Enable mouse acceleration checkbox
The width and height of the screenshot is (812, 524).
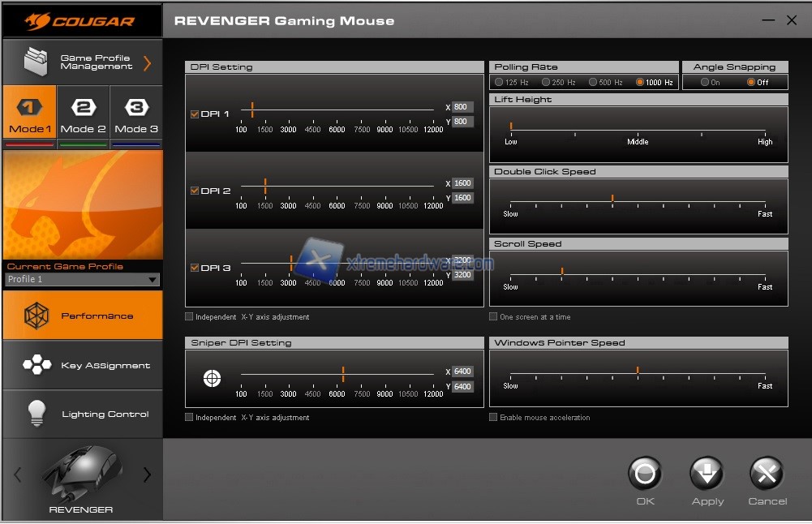493,418
